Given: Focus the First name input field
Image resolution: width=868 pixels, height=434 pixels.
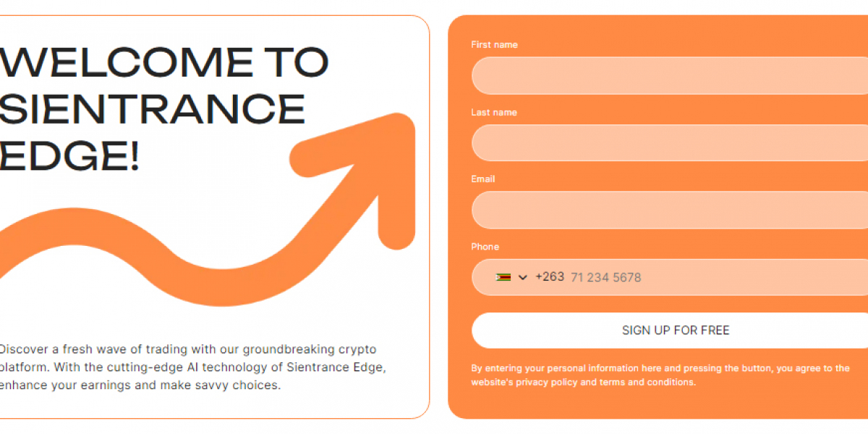Looking at the screenshot, I should point(669,76).
